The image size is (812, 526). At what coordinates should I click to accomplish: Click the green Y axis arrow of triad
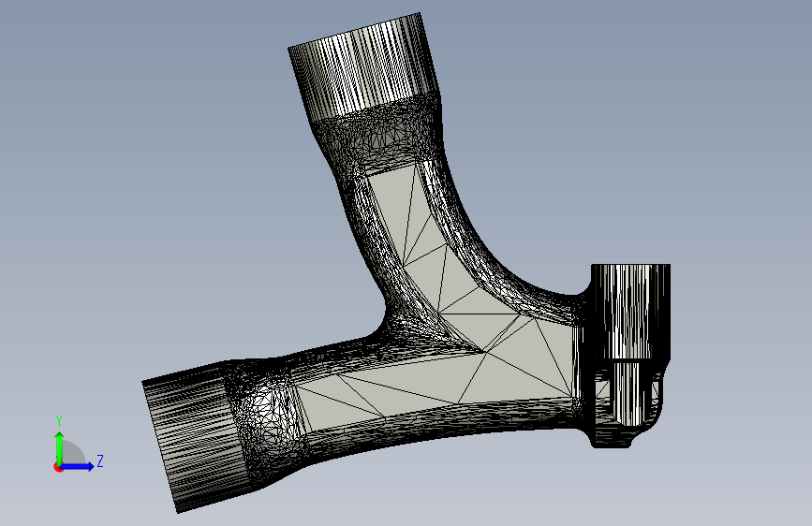(x=60, y=448)
